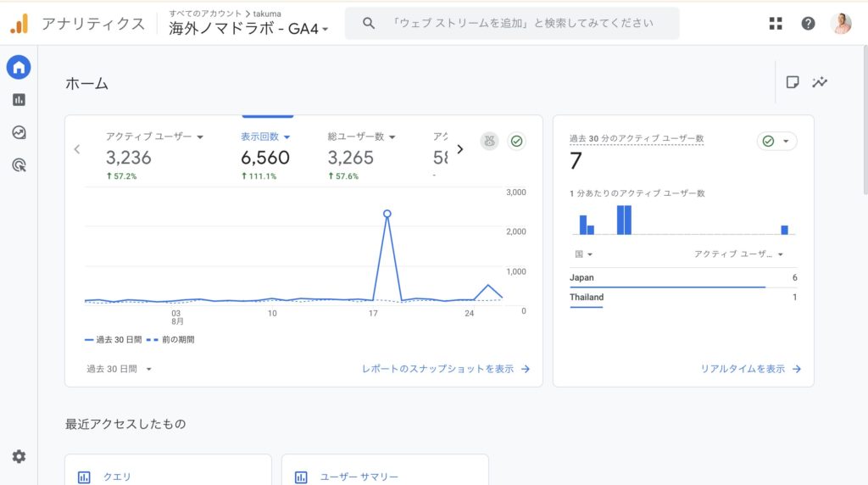Click the search magnifier icon
Image resolution: width=868 pixels, height=485 pixels.
coord(369,23)
